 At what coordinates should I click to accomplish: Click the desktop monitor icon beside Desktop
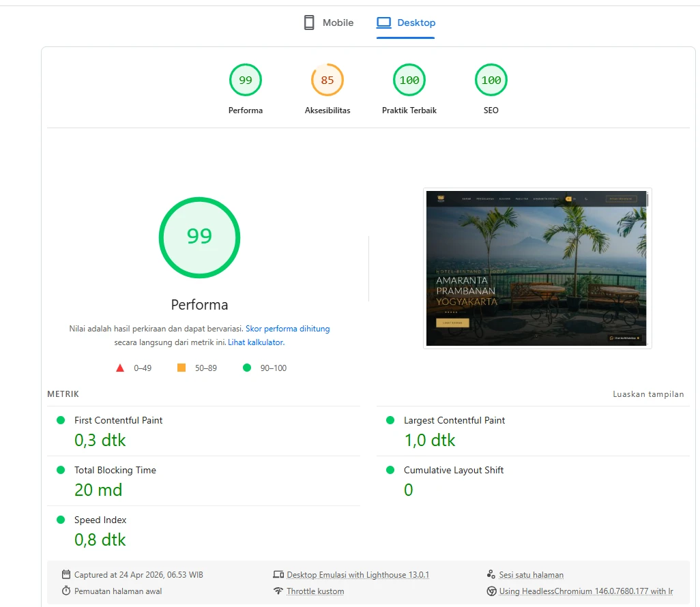click(384, 22)
